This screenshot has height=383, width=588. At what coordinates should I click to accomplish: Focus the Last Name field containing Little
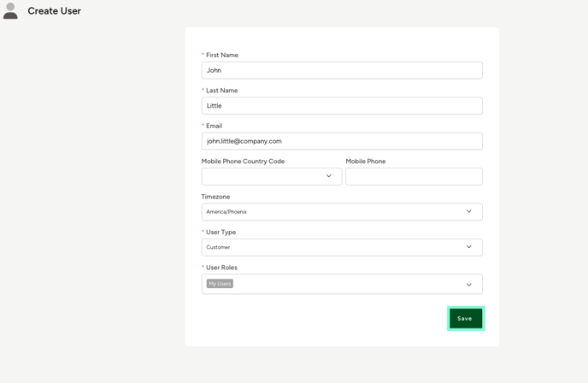click(x=342, y=106)
